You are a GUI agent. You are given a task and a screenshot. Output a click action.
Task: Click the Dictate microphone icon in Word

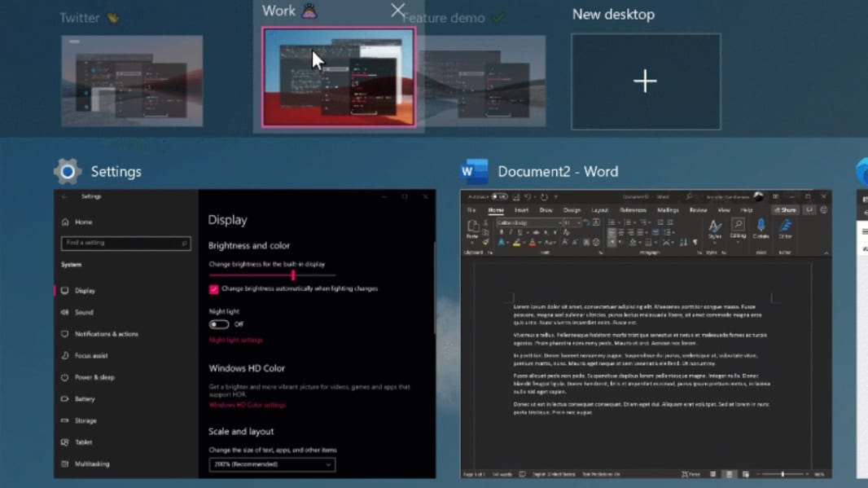[x=761, y=226]
